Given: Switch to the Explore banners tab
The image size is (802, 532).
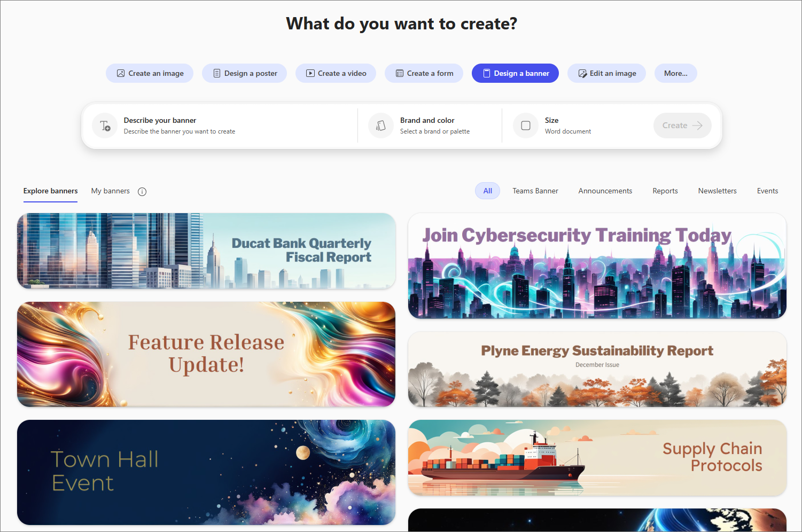Looking at the screenshot, I should (50, 191).
